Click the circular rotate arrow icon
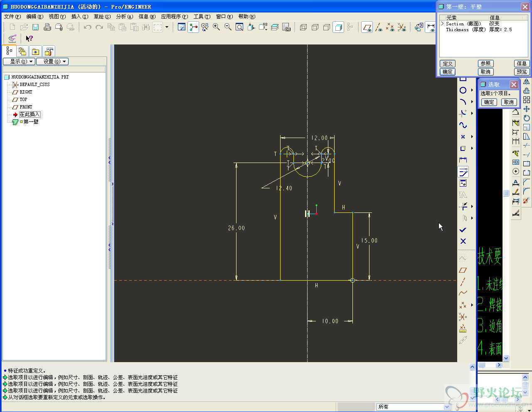This screenshot has height=412, width=532. click(527, 118)
